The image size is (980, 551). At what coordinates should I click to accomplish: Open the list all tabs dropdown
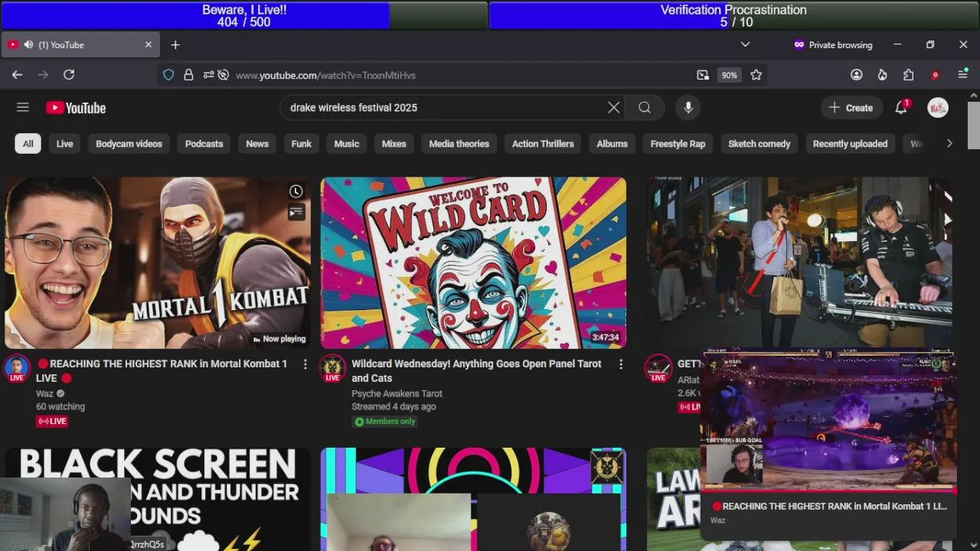pyautogui.click(x=745, y=45)
